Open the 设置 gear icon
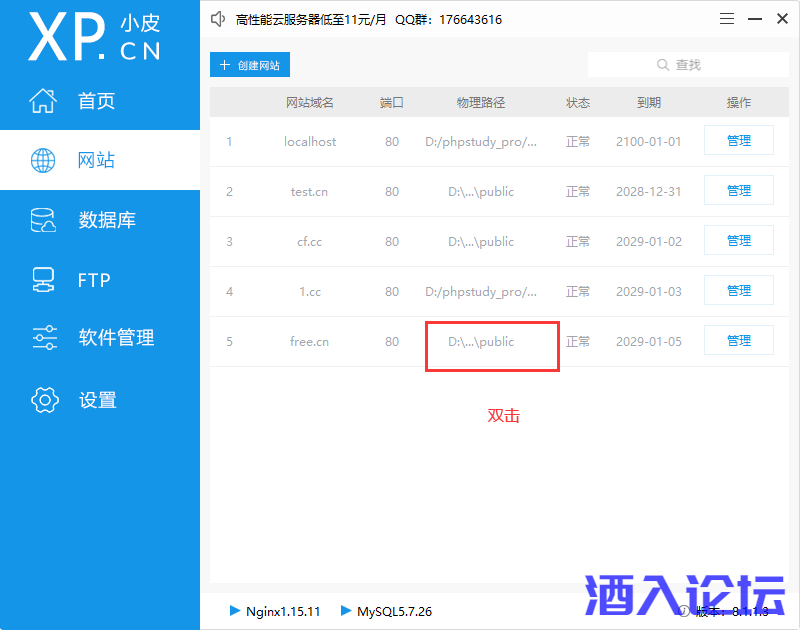Viewport: 800px width, 630px height. (x=45, y=400)
